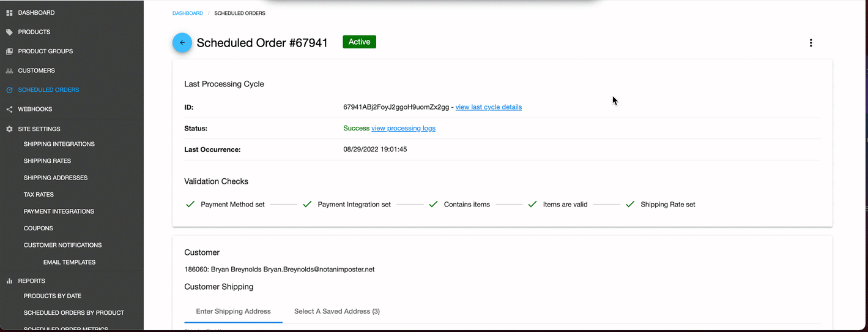868x332 pixels.
Task: Click the customer line 186060: Bryan Breynolds
Action: (279, 270)
